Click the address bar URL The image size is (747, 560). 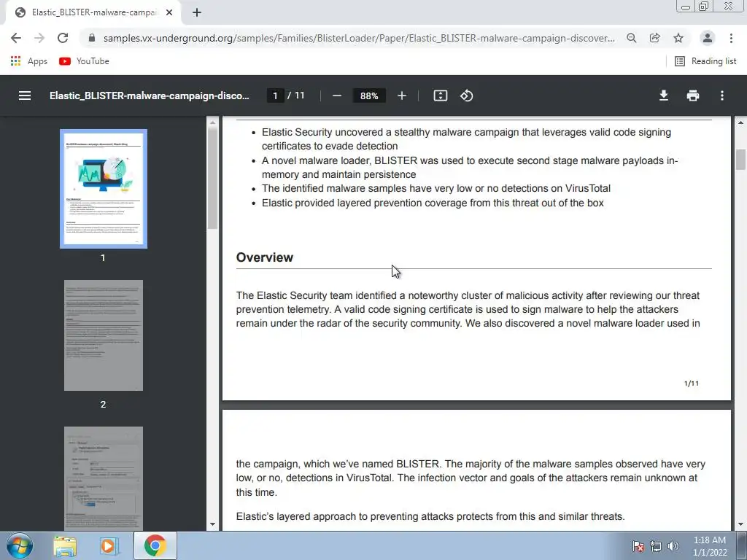(359, 38)
